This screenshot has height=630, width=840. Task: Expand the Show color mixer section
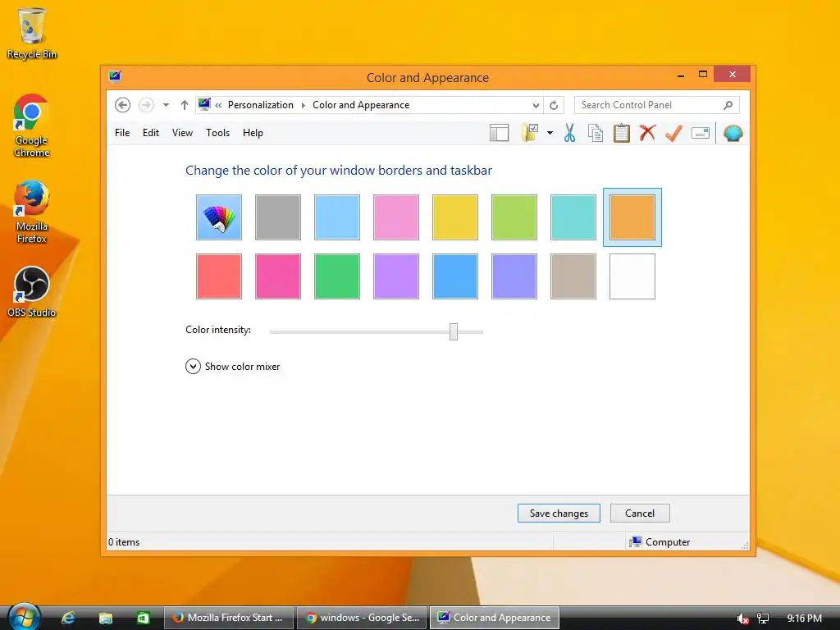(x=232, y=367)
